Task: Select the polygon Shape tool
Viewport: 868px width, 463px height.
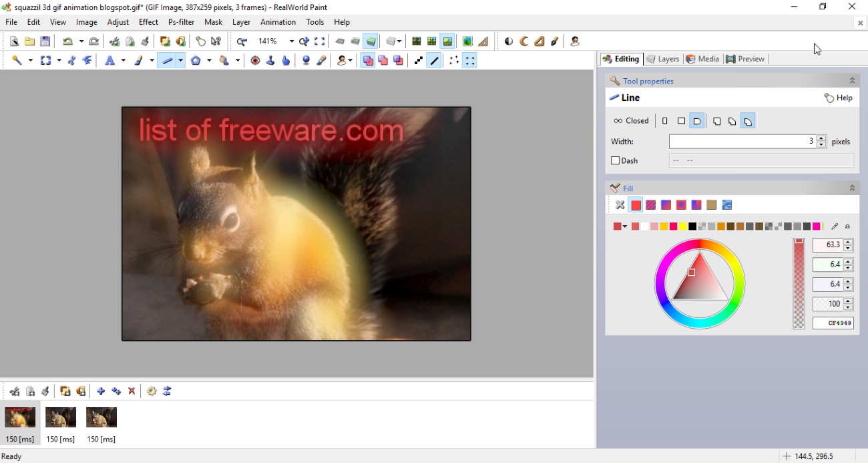Action: tap(196, 60)
